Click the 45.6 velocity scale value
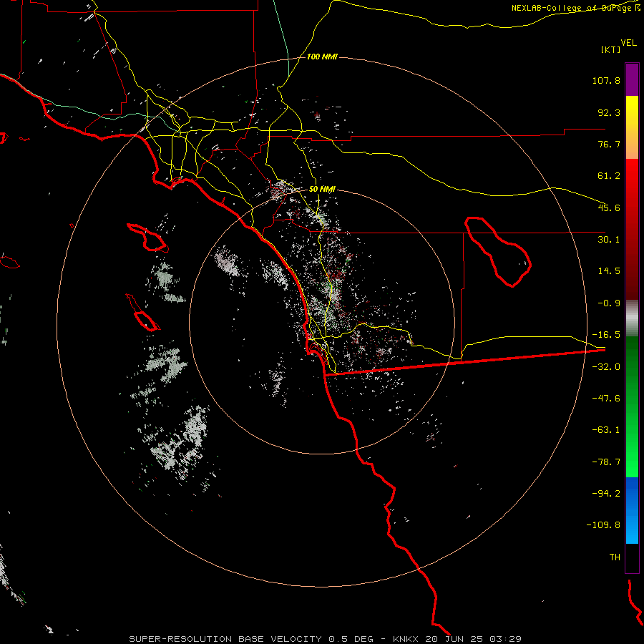 pyautogui.click(x=609, y=208)
